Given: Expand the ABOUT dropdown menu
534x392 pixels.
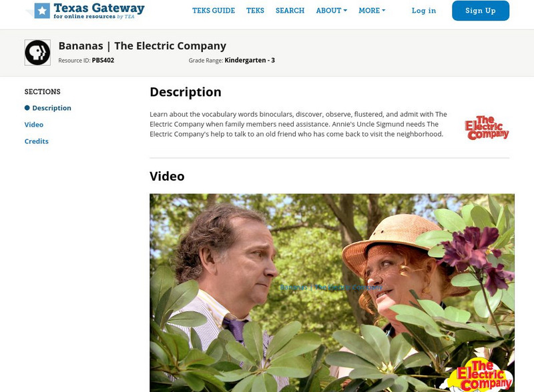Looking at the screenshot, I should pyautogui.click(x=331, y=11).
